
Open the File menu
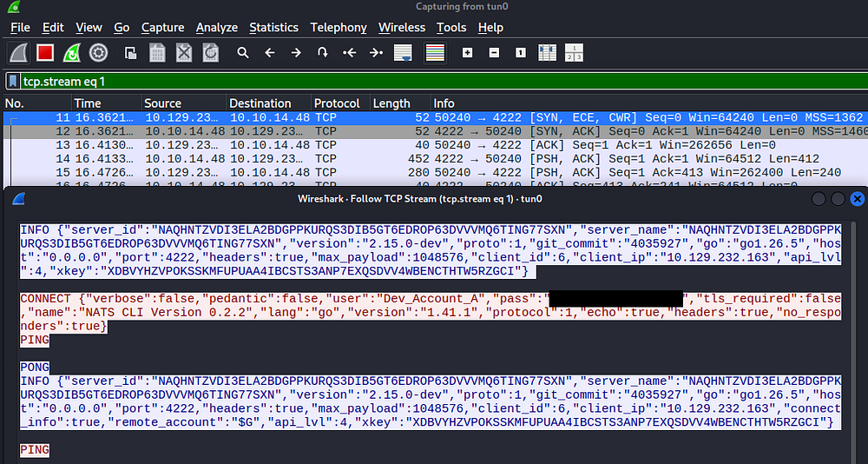[x=21, y=27]
